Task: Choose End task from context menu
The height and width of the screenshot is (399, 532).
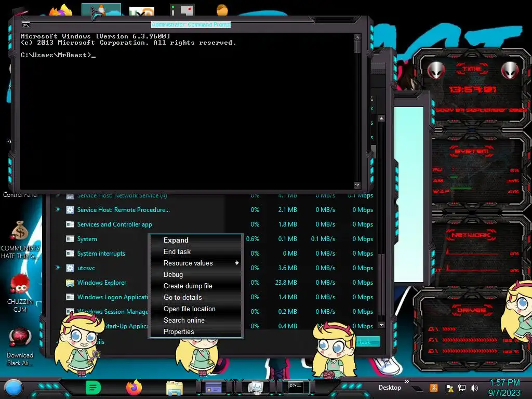Action: 177,252
